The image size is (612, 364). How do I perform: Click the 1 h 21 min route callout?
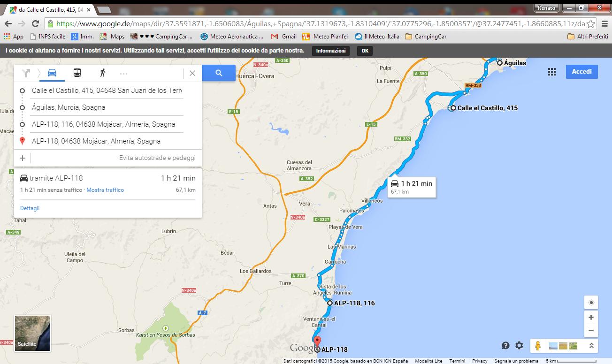click(x=412, y=187)
